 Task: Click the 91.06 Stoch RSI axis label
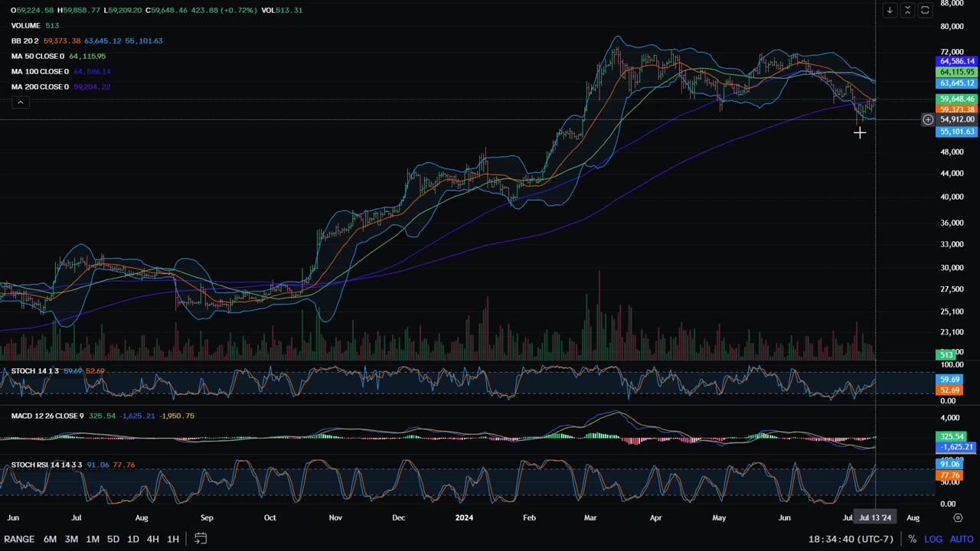pyautogui.click(x=949, y=465)
